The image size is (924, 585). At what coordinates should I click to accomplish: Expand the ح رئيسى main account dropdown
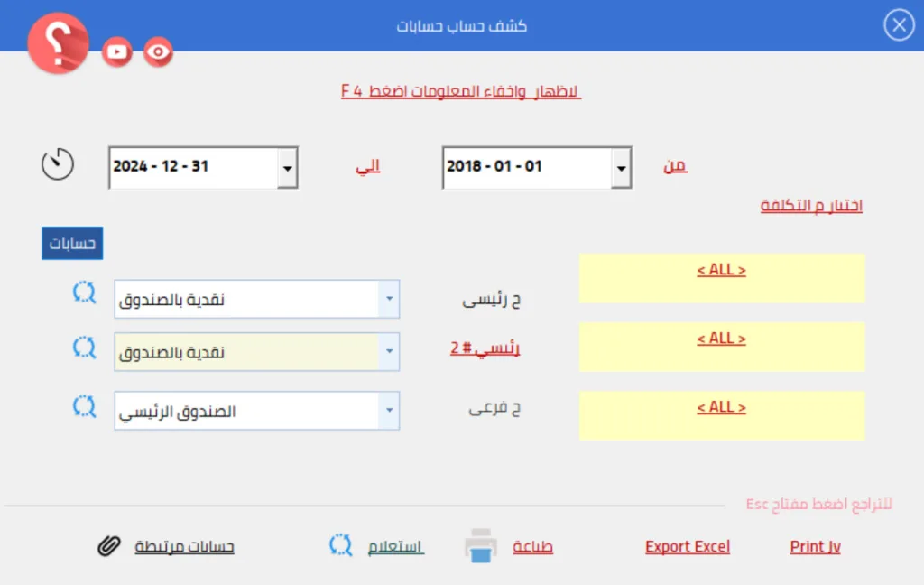coord(388,299)
